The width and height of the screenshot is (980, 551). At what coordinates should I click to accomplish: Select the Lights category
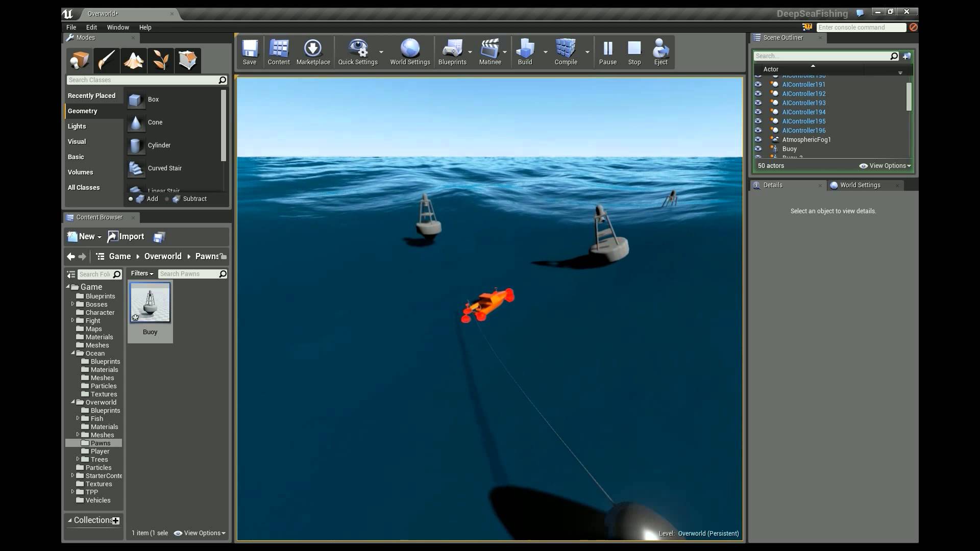click(77, 127)
